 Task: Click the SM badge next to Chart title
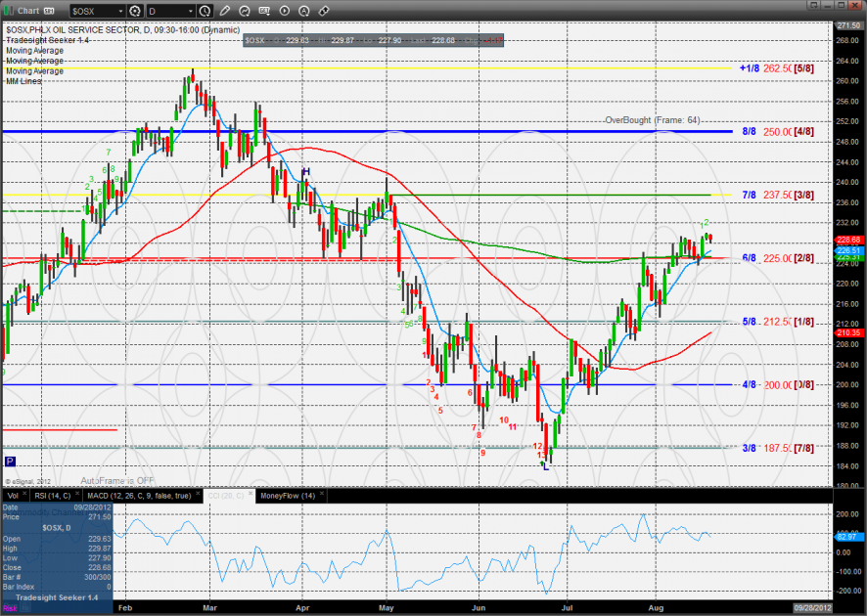[x=49, y=11]
